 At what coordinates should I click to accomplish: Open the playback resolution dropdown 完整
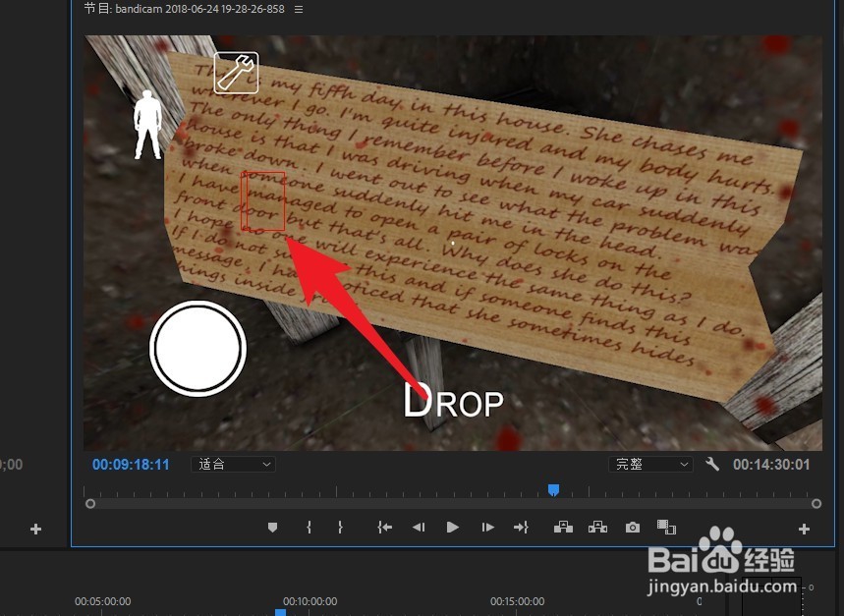pos(650,465)
